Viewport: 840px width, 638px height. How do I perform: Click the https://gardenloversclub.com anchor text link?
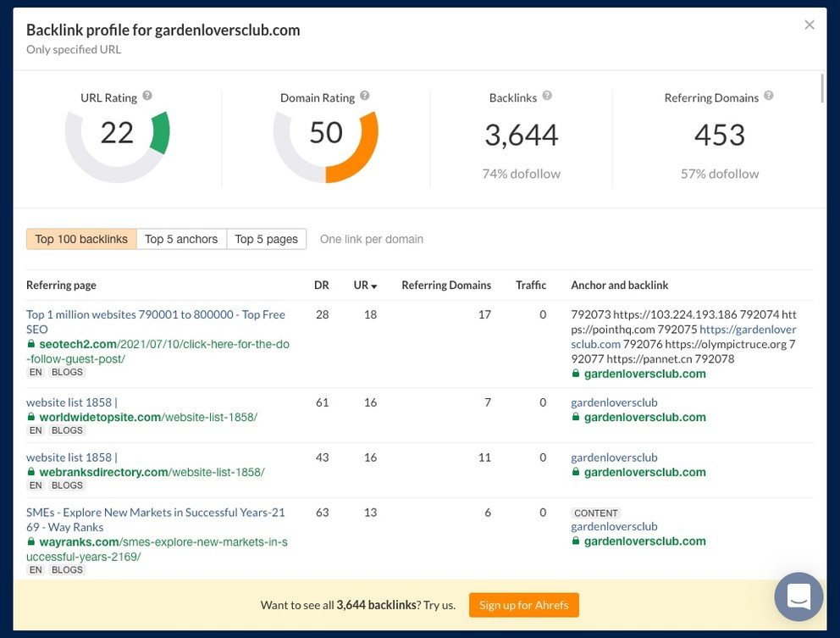coord(683,336)
